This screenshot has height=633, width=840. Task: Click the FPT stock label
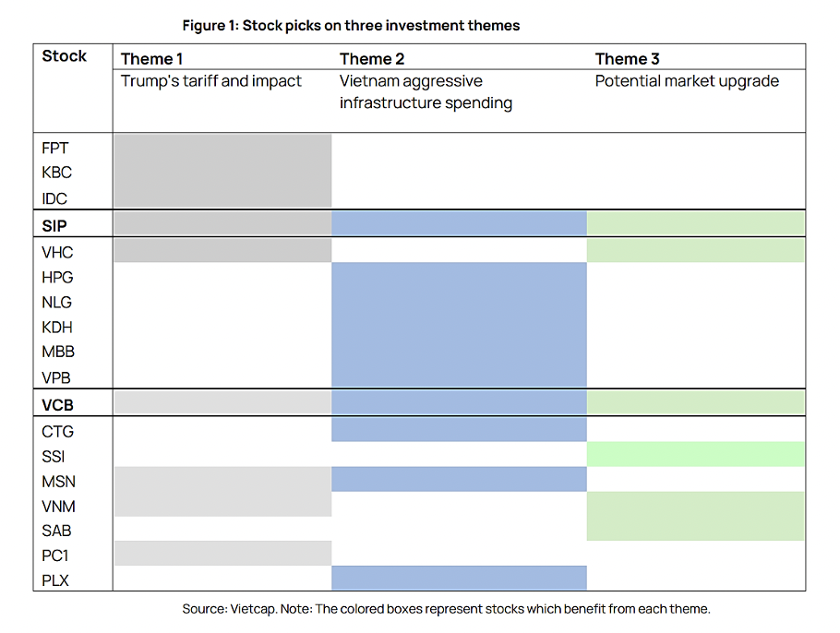(x=55, y=148)
